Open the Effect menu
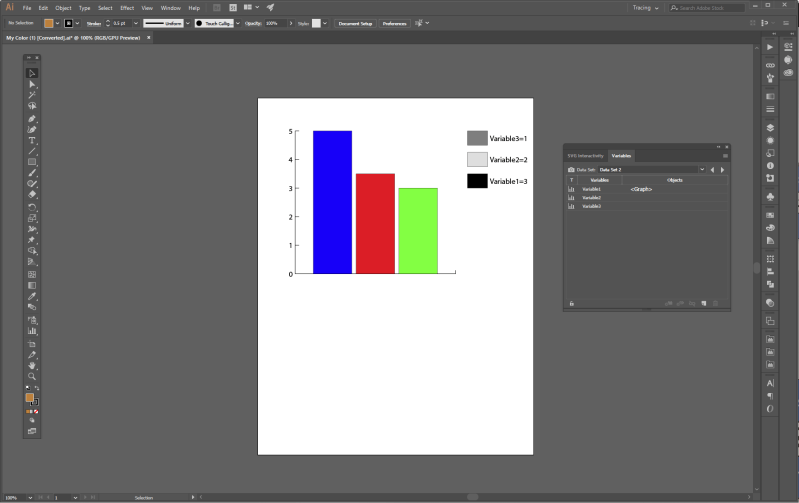The image size is (799, 503). (x=127, y=8)
